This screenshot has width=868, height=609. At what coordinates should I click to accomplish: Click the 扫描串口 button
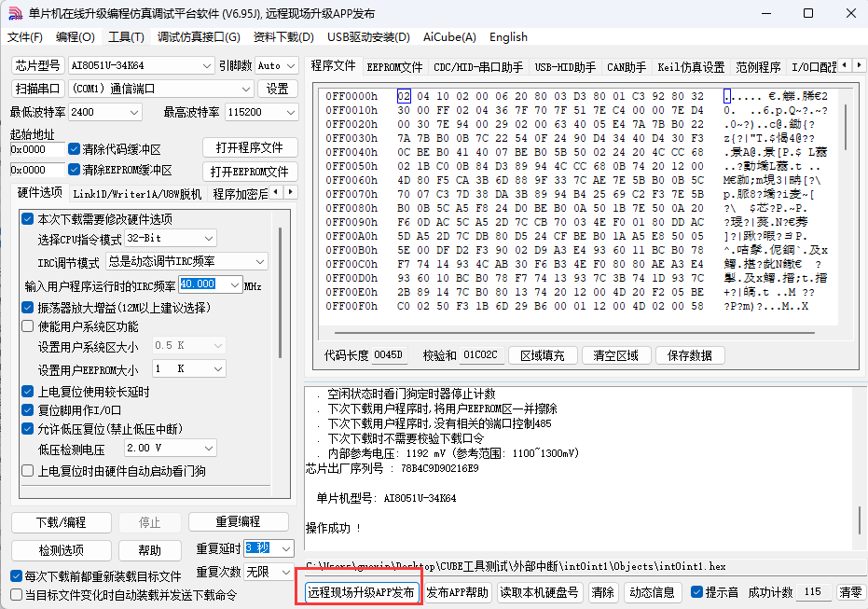(37, 89)
